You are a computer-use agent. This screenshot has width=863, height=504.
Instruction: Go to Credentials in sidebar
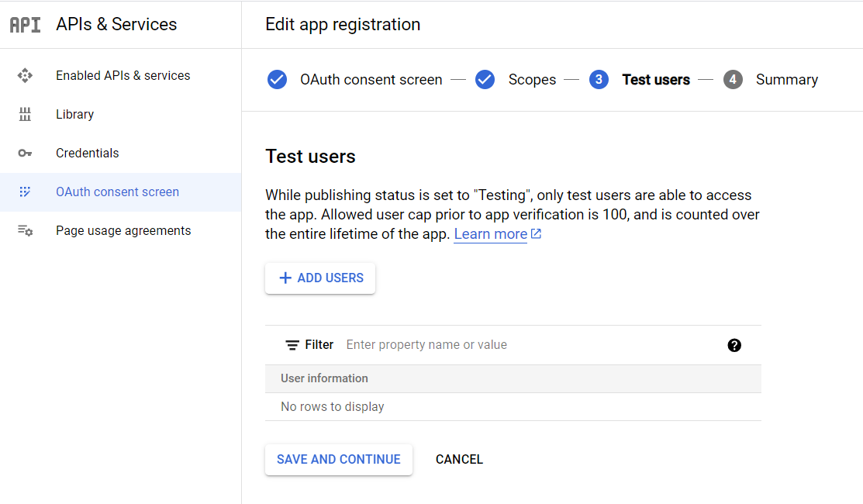point(87,153)
